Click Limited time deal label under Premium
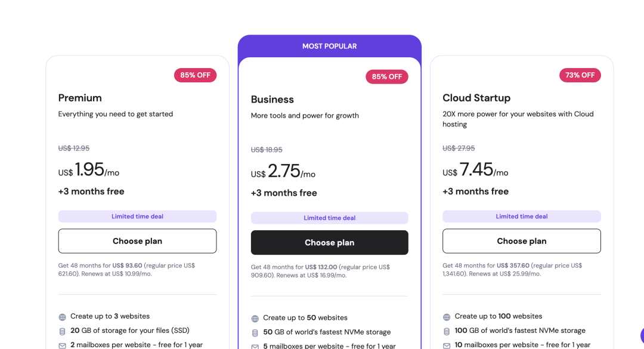 137,217
